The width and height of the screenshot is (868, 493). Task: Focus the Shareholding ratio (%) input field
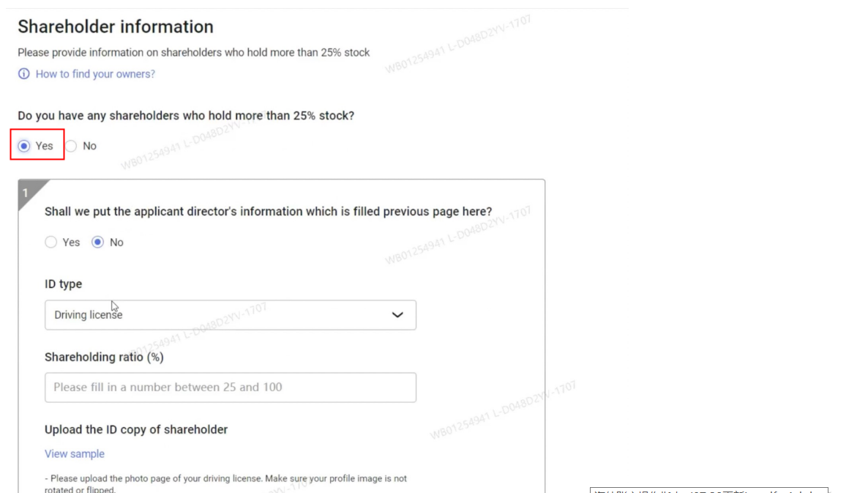(230, 388)
